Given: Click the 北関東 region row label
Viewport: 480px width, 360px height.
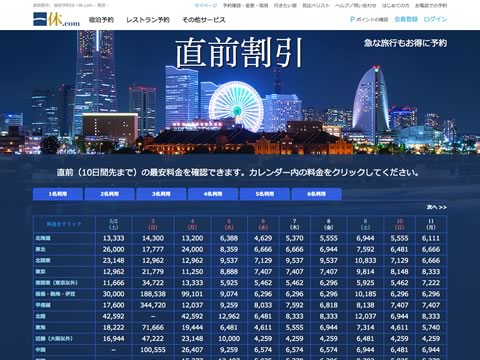Looking at the screenshot, I should point(43,260).
